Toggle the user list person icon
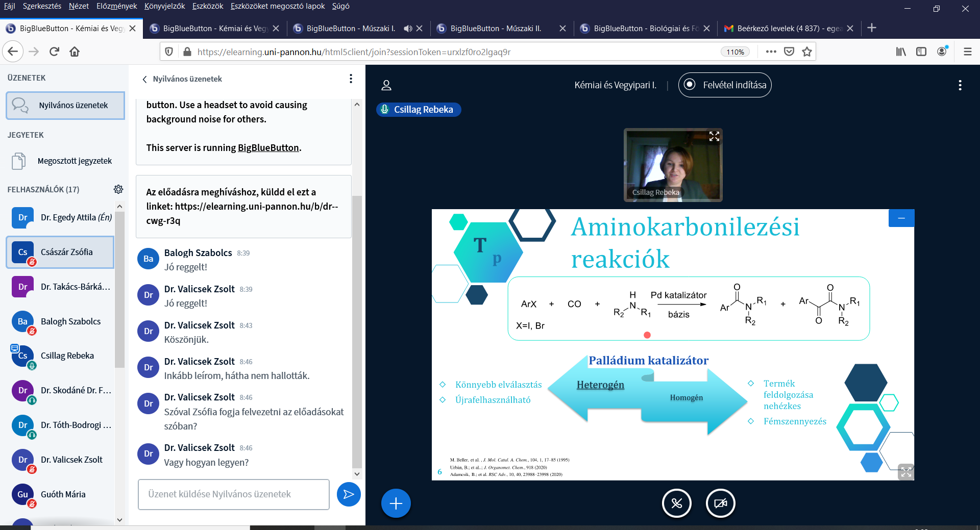 [386, 85]
